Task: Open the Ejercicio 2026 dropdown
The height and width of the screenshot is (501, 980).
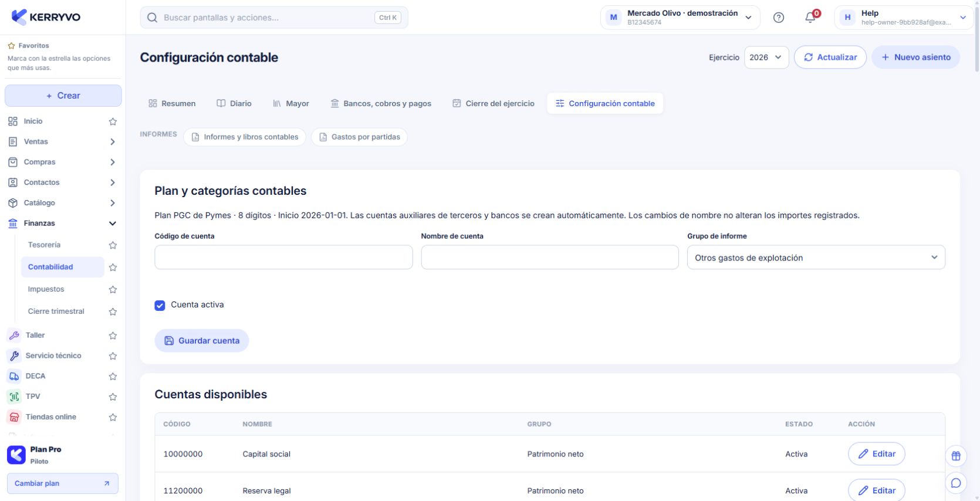Action: pyautogui.click(x=766, y=57)
